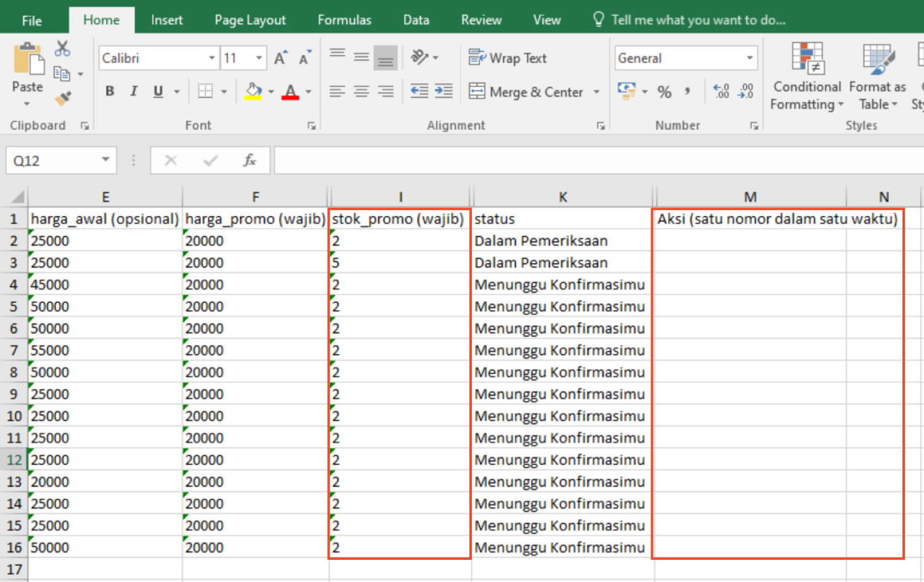Open the Name Box dropdown arrow
The height and width of the screenshot is (582, 924).
(x=105, y=160)
